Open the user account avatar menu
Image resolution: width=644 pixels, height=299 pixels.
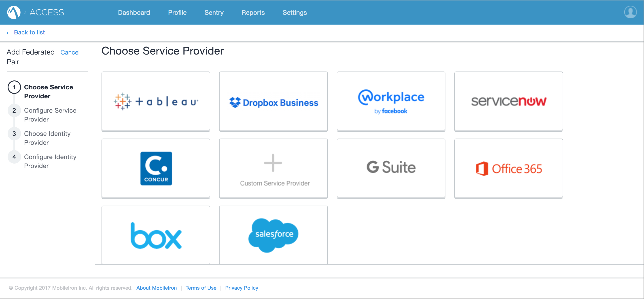coord(630,12)
